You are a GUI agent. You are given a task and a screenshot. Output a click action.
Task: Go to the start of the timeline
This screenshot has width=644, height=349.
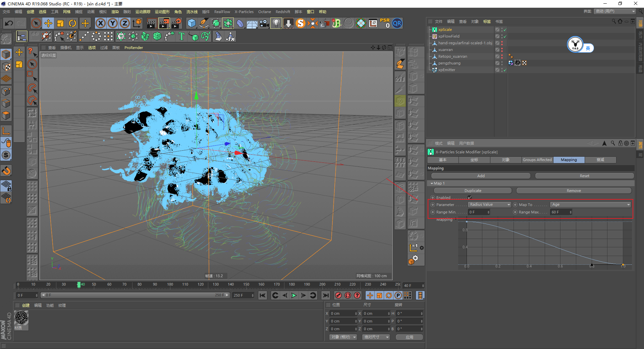coord(263,295)
